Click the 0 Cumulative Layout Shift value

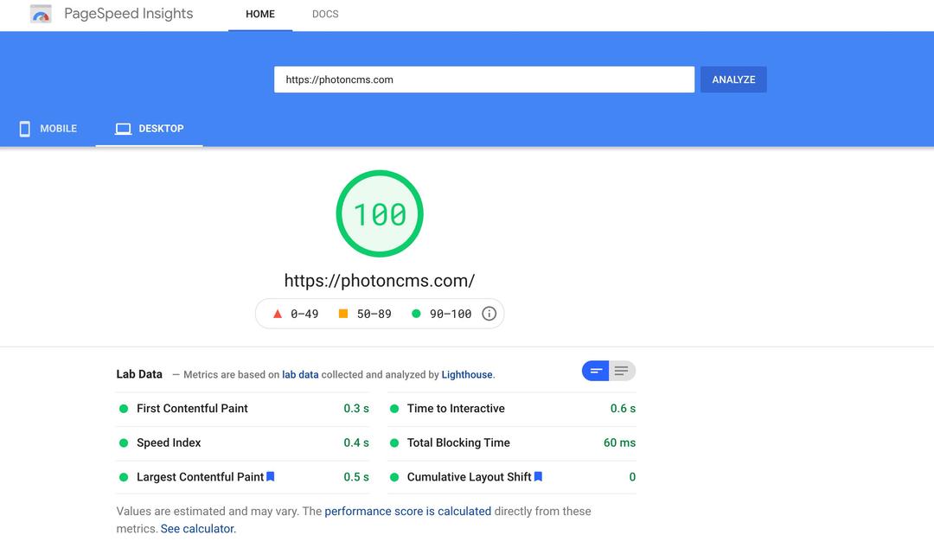632,477
